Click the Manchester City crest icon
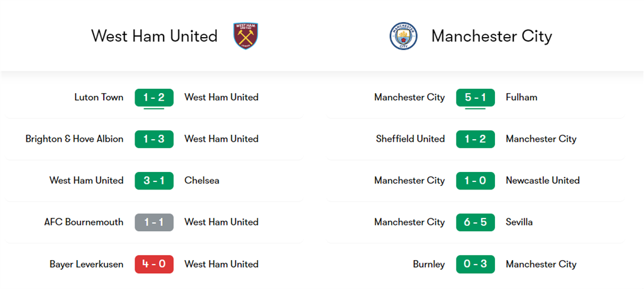 [x=403, y=36]
